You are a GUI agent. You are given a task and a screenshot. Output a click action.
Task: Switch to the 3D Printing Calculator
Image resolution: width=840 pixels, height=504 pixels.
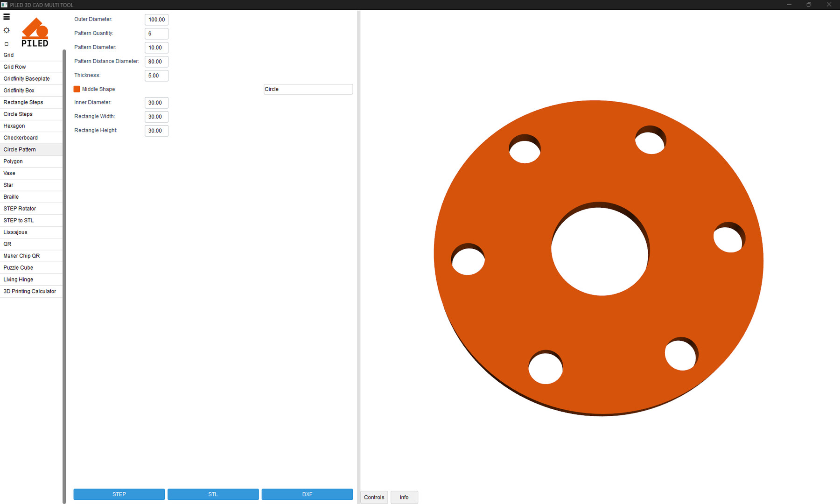point(29,291)
